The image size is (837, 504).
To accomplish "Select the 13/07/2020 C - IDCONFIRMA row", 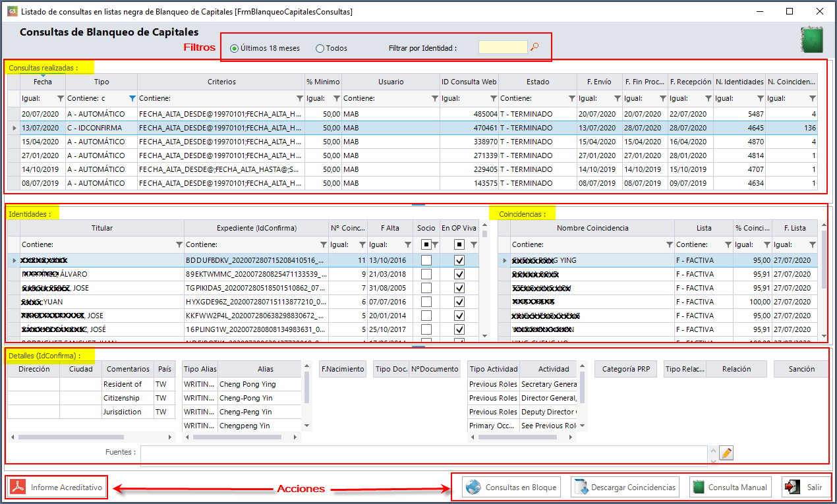I will [413, 128].
